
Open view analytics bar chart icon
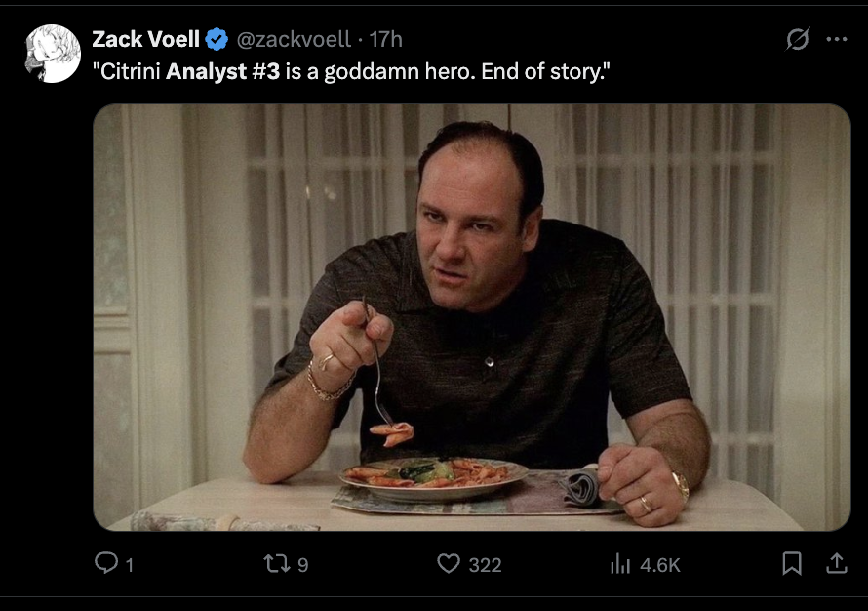620,563
